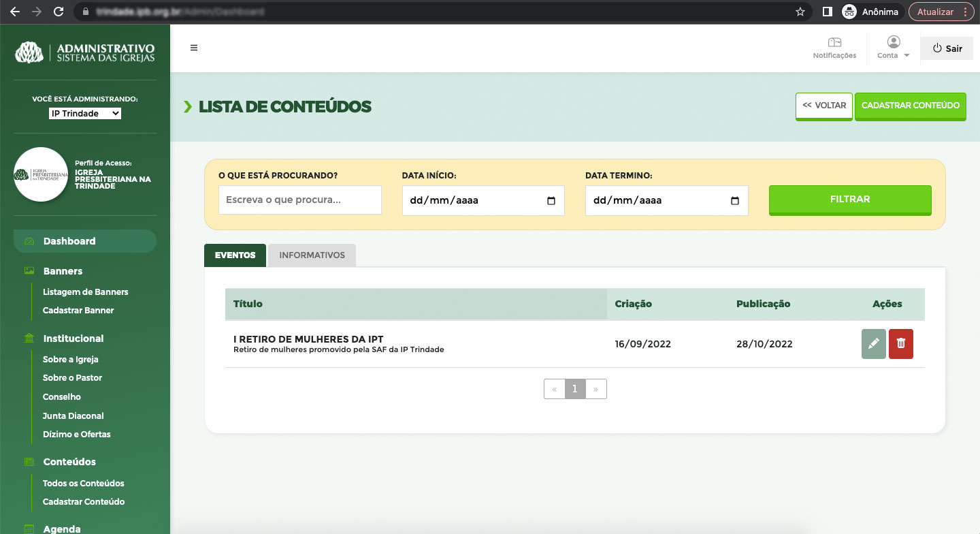980x534 pixels.
Task: Bookmark the page with the star icon
Action: coord(800,12)
